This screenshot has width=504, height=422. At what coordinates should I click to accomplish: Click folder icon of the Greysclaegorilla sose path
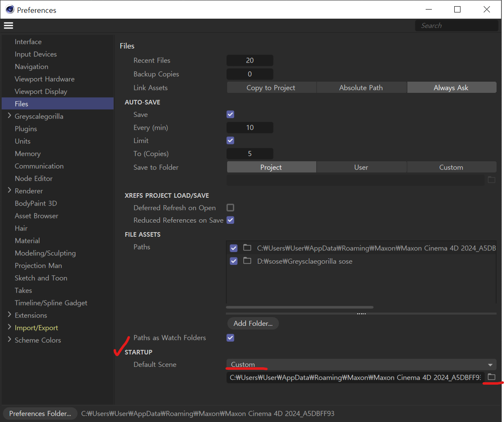(x=247, y=261)
